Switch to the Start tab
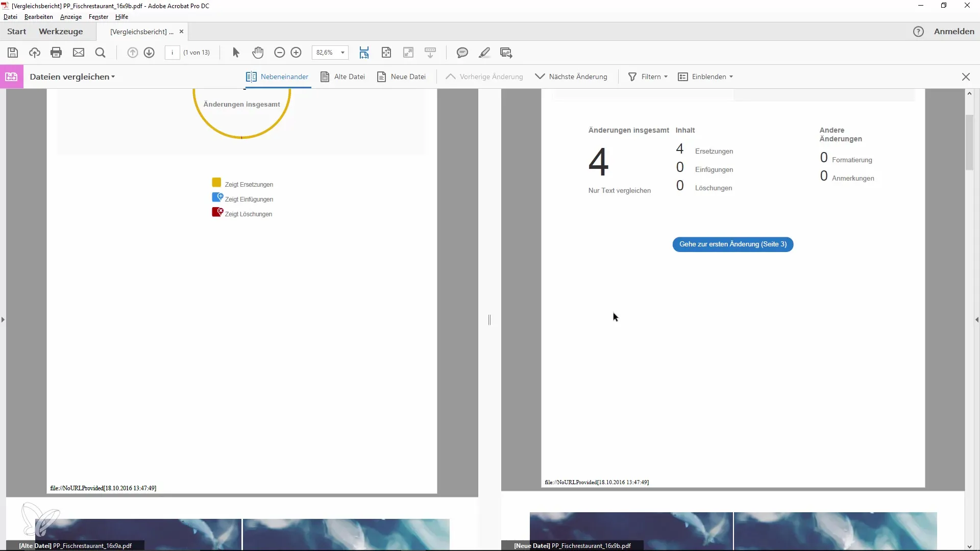Image resolution: width=980 pixels, height=551 pixels. tap(17, 32)
